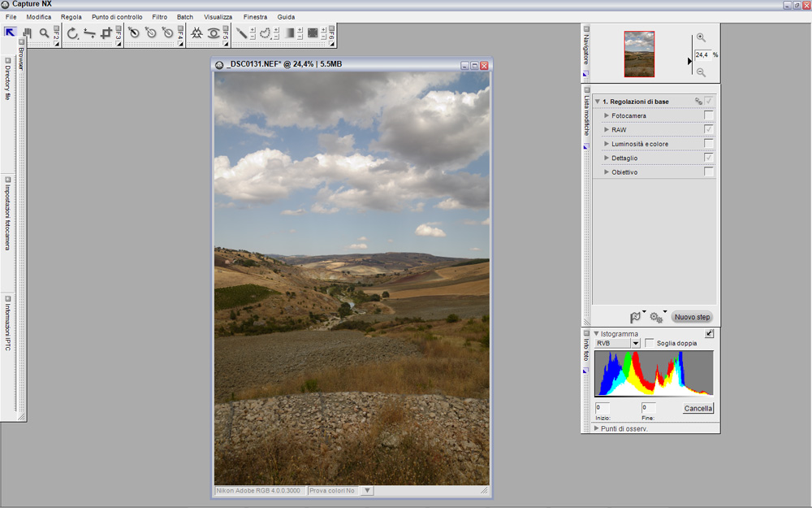Click the navigator image thumbnail

[x=639, y=54]
